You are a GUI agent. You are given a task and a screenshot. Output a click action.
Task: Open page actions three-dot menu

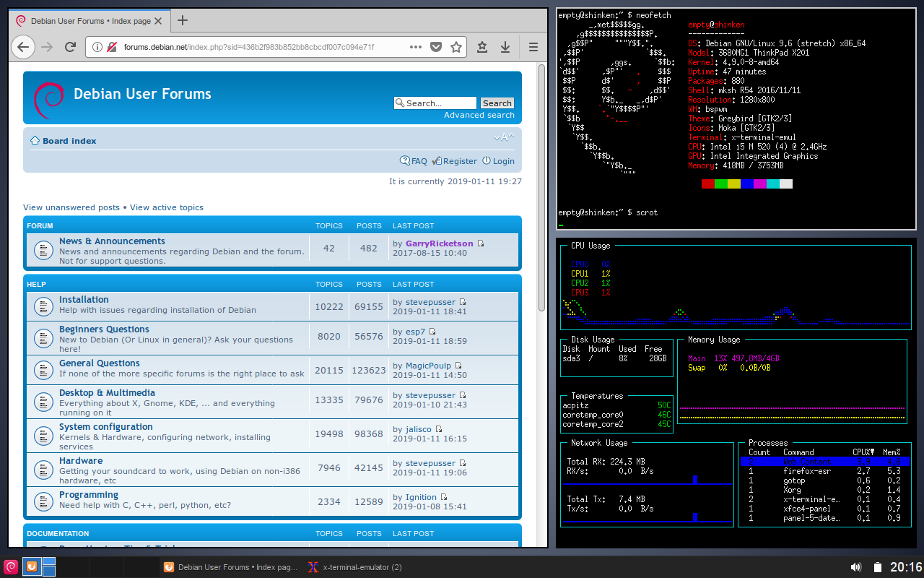pos(415,47)
